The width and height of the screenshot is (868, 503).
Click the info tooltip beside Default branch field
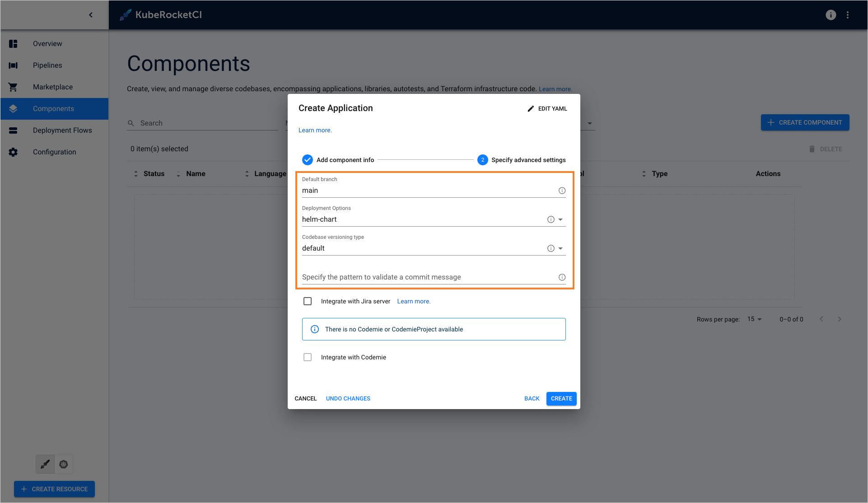pyautogui.click(x=562, y=190)
